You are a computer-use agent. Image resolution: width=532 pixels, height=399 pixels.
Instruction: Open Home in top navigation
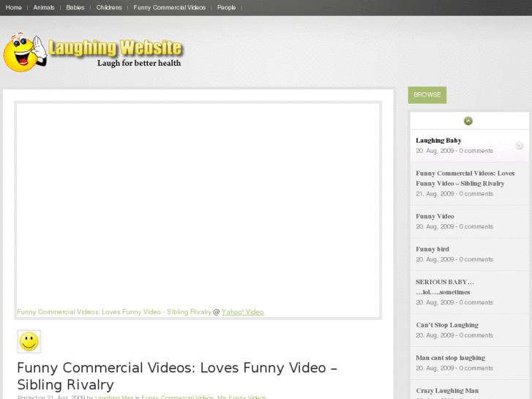coord(14,7)
